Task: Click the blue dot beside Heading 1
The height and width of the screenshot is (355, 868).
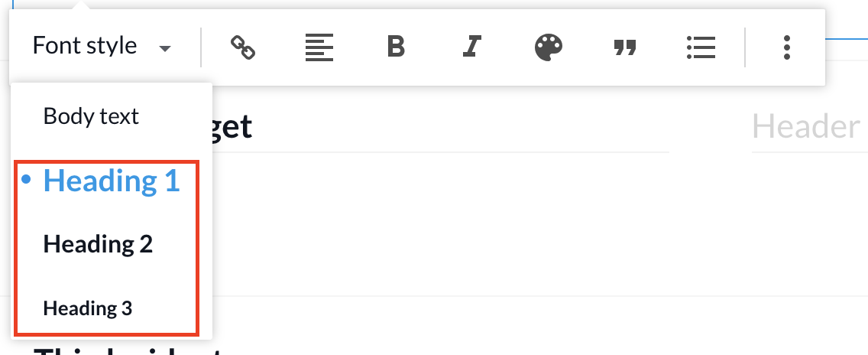Action: click(28, 181)
